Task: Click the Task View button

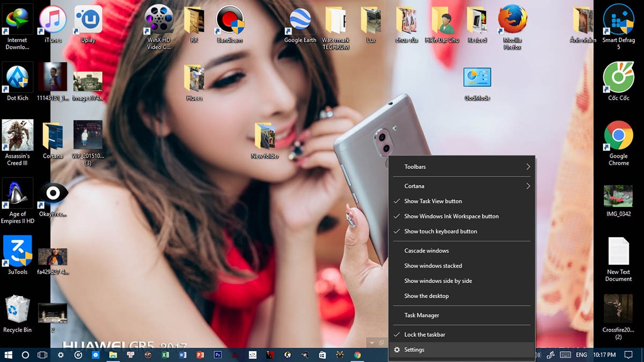Action: (x=42, y=355)
